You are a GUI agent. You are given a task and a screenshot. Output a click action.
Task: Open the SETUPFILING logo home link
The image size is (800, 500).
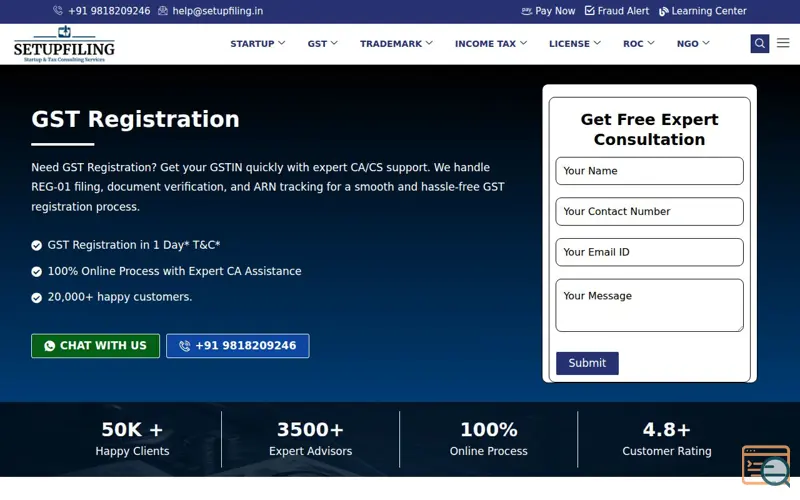coord(64,44)
